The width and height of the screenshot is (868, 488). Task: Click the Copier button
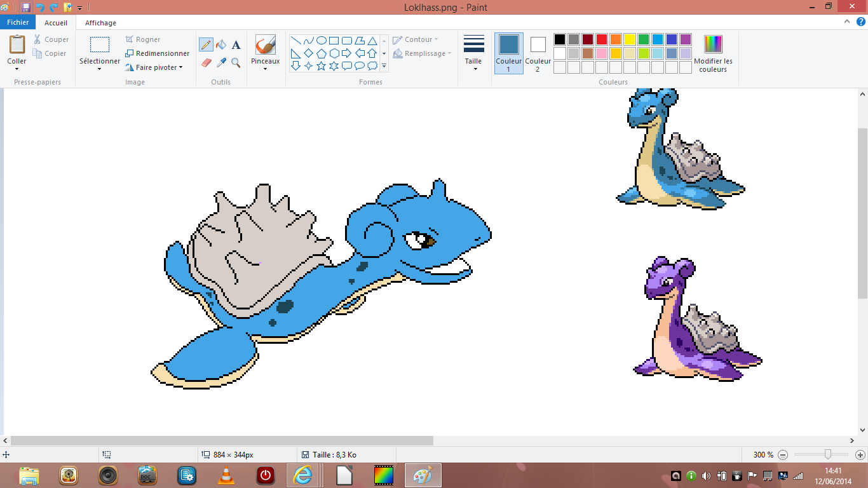pyautogui.click(x=51, y=53)
